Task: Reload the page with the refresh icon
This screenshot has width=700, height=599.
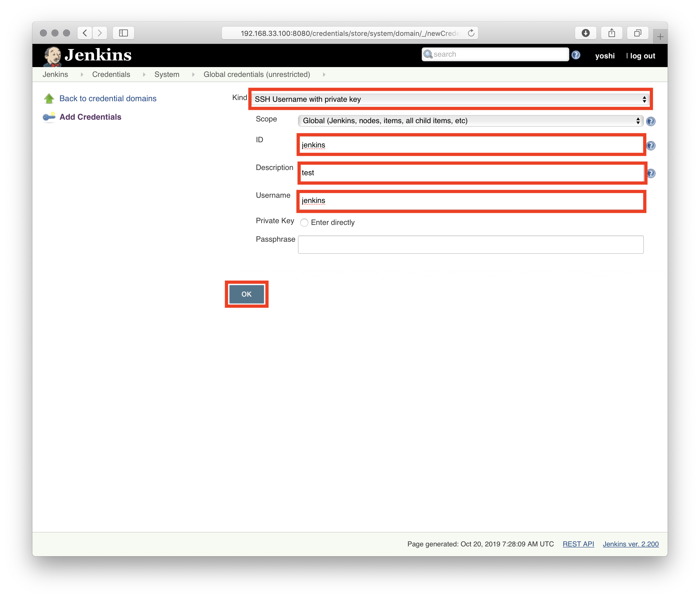Action: [471, 33]
